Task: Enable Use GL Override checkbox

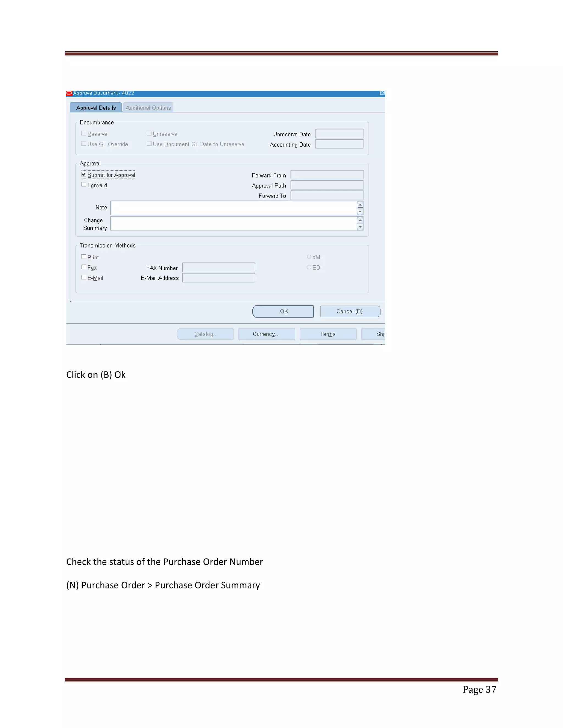Action: (84, 144)
